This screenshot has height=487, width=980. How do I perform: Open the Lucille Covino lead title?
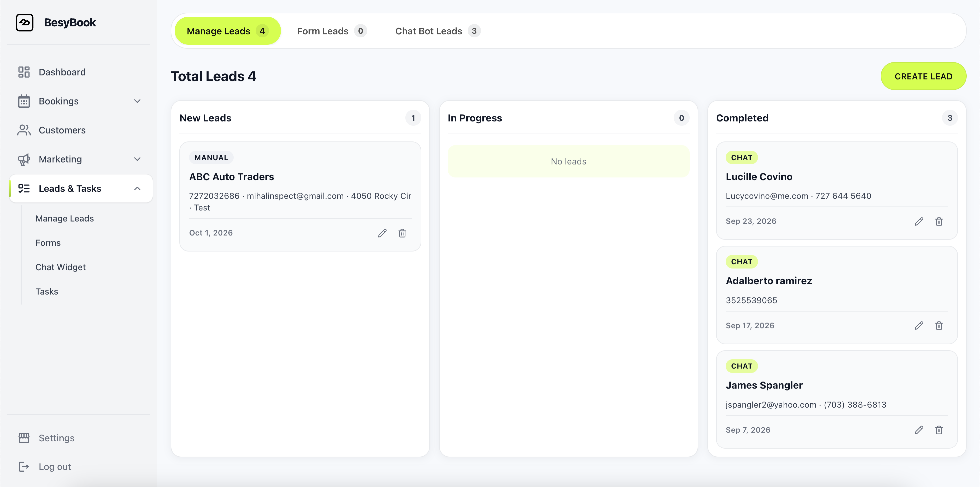pyautogui.click(x=759, y=177)
